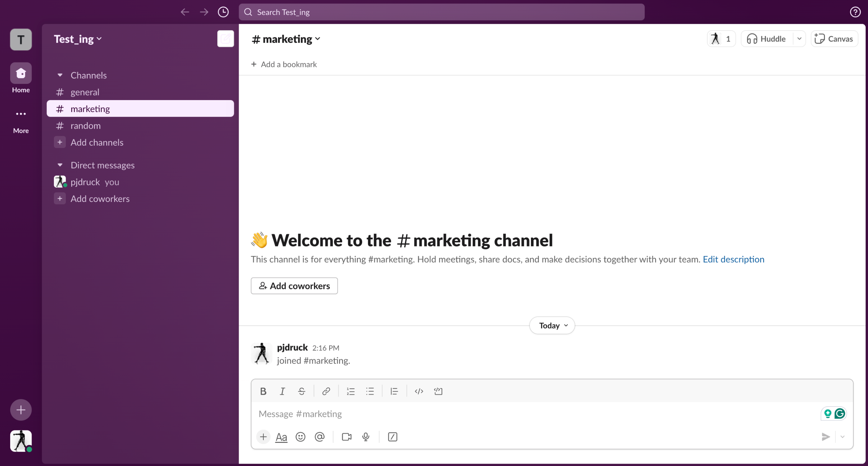Collapse the Channels section
The width and height of the screenshot is (868, 466).
[60, 75]
